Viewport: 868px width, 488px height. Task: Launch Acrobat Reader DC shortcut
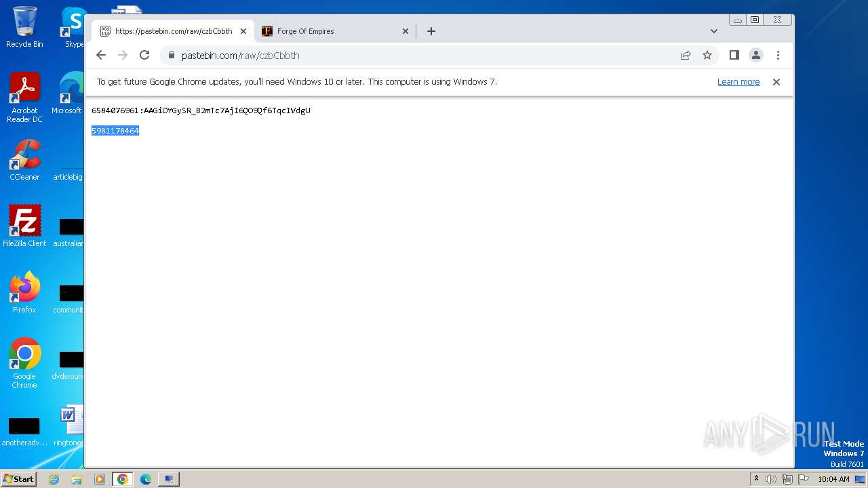(24, 98)
